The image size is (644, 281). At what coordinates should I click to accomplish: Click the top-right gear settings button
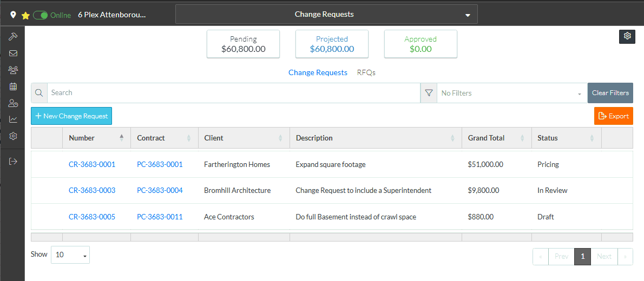(627, 36)
